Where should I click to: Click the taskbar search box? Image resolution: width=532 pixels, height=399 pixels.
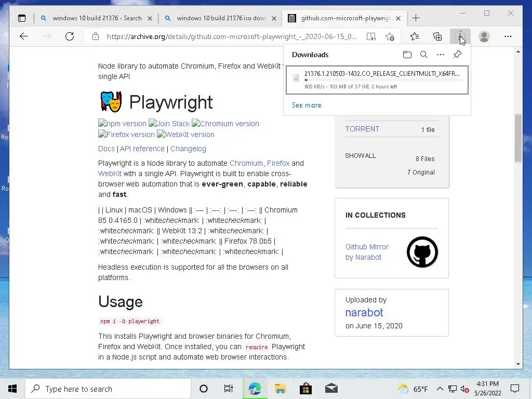point(108,389)
